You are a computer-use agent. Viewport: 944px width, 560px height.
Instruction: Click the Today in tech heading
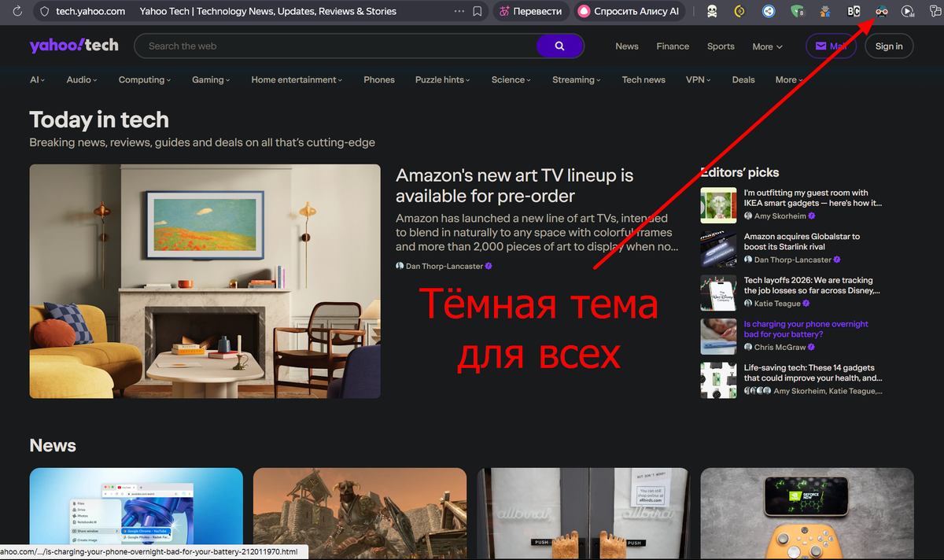99,120
